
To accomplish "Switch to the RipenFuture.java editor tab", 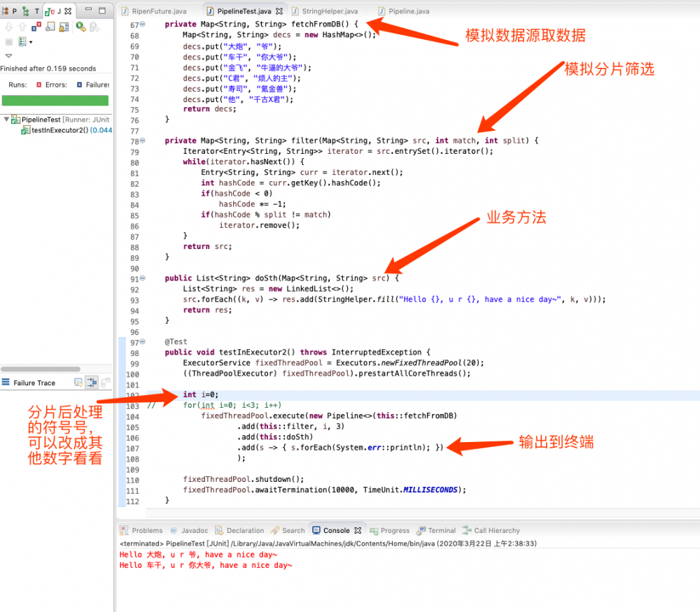I will 154,11.
